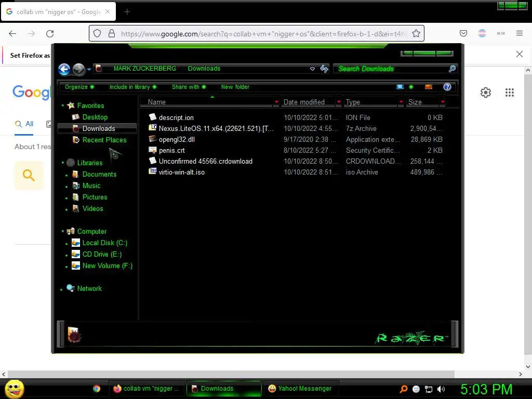Open Recent Places in Favorites
The width and height of the screenshot is (532, 399).
(104, 140)
